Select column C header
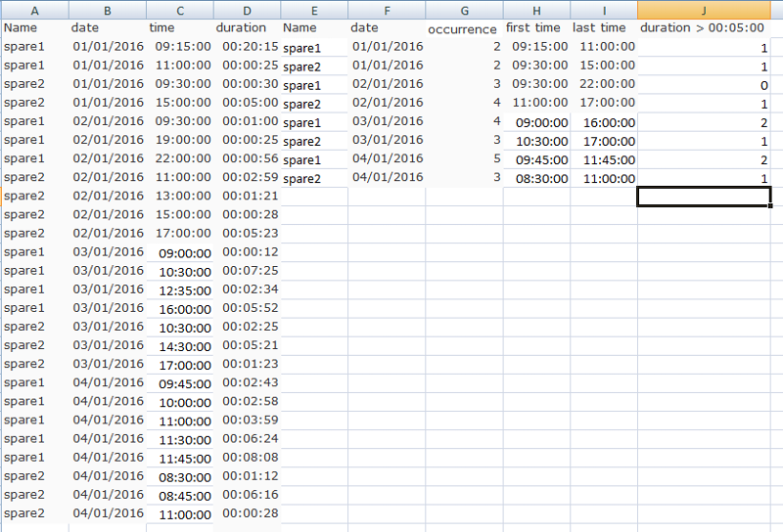 point(180,11)
